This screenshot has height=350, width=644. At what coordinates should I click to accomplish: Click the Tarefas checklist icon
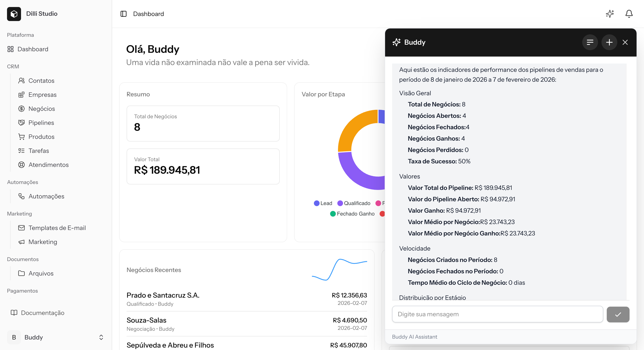pos(21,150)
